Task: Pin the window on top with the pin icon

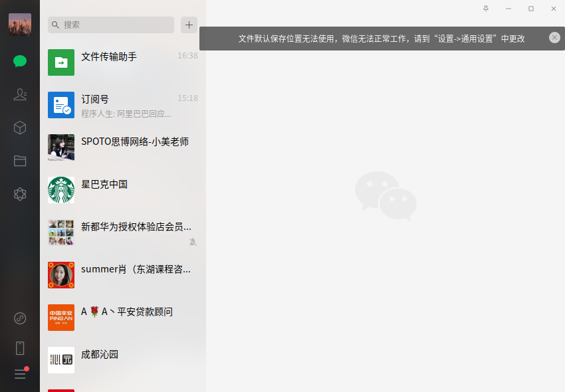Action: 486,9
